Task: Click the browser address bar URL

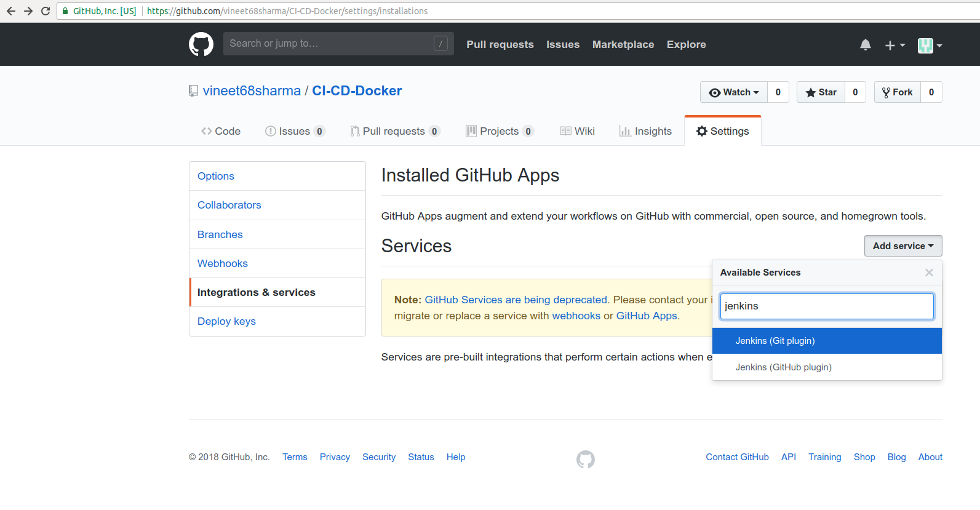Action: click(x=287, y=11)
